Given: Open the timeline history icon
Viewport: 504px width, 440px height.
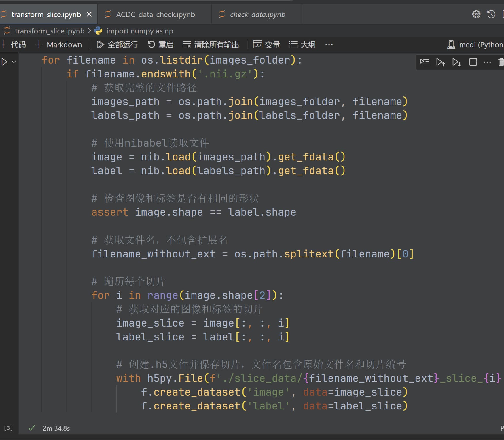Looking at the screenshot, I should click(491, 14).
